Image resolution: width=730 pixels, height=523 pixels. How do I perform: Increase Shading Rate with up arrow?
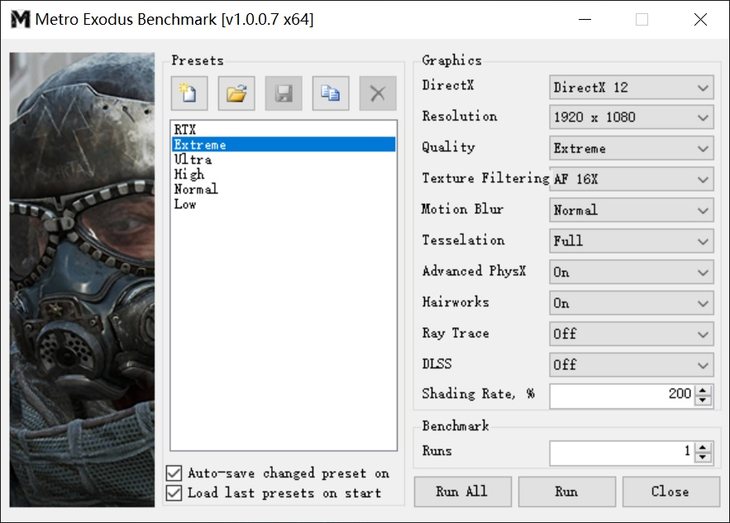click(x=703, y=390)
